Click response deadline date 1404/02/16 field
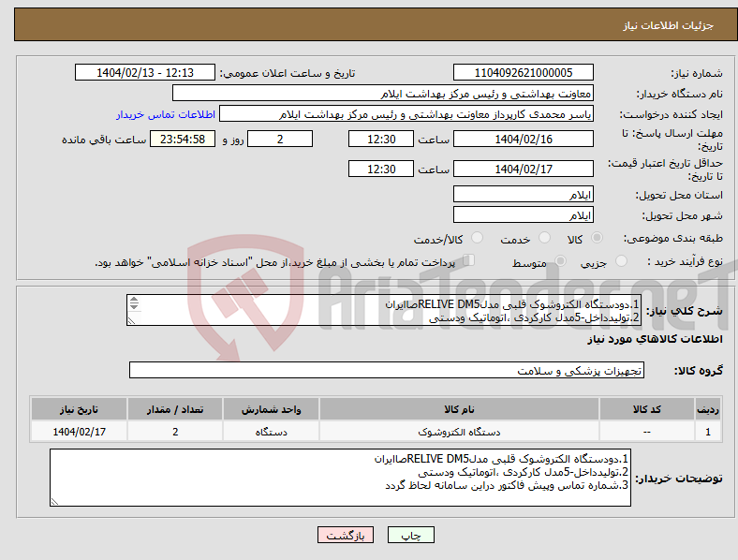The height and width of the screenshot is (560, 738). [x=523, y=139]
